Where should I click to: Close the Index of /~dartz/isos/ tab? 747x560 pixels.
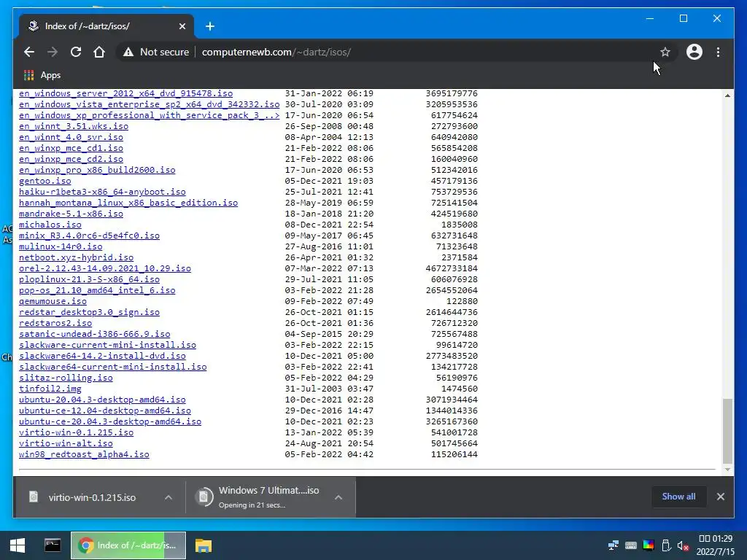tap(182, 26)
